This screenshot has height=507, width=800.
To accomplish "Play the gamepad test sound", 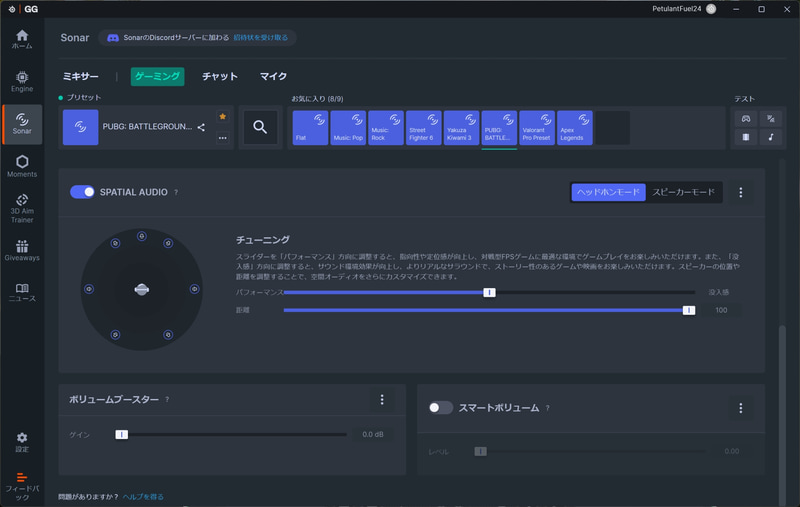I will [746, 119].
